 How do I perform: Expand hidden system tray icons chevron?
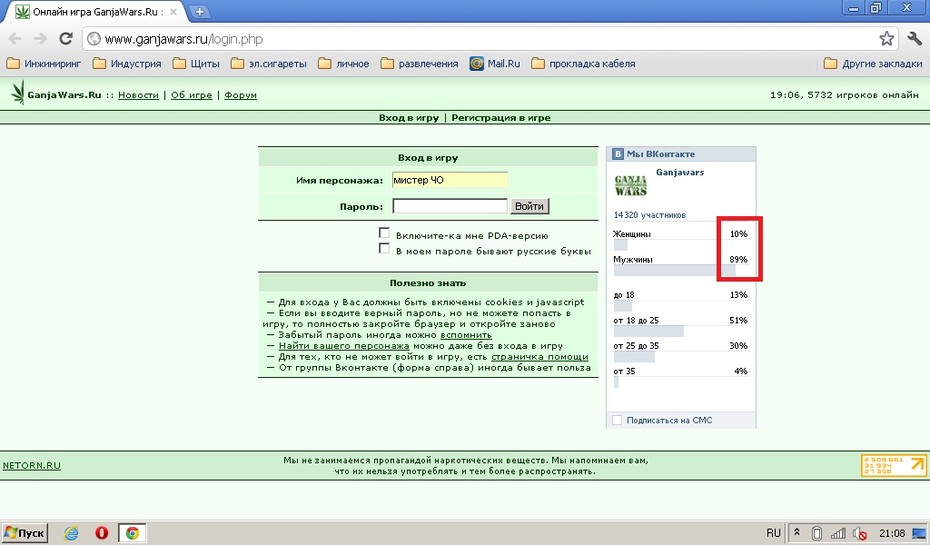coord(797,533)
